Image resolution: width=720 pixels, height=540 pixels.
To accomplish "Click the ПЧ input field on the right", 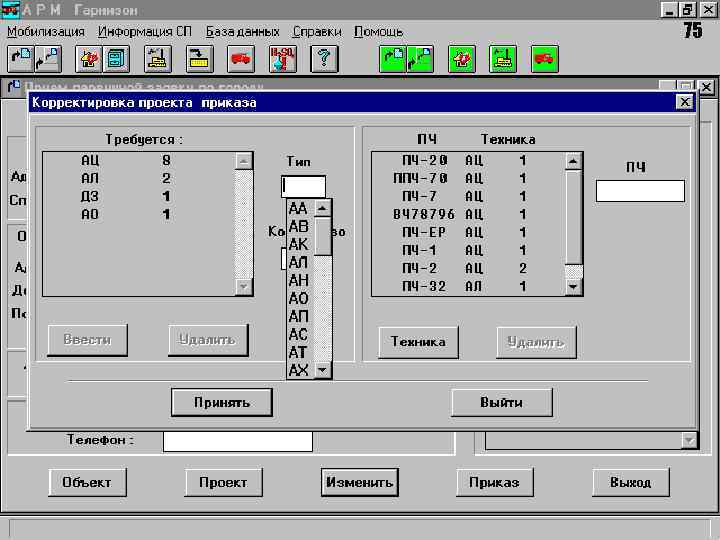I will pyautogui.click(x=640, y=191).
